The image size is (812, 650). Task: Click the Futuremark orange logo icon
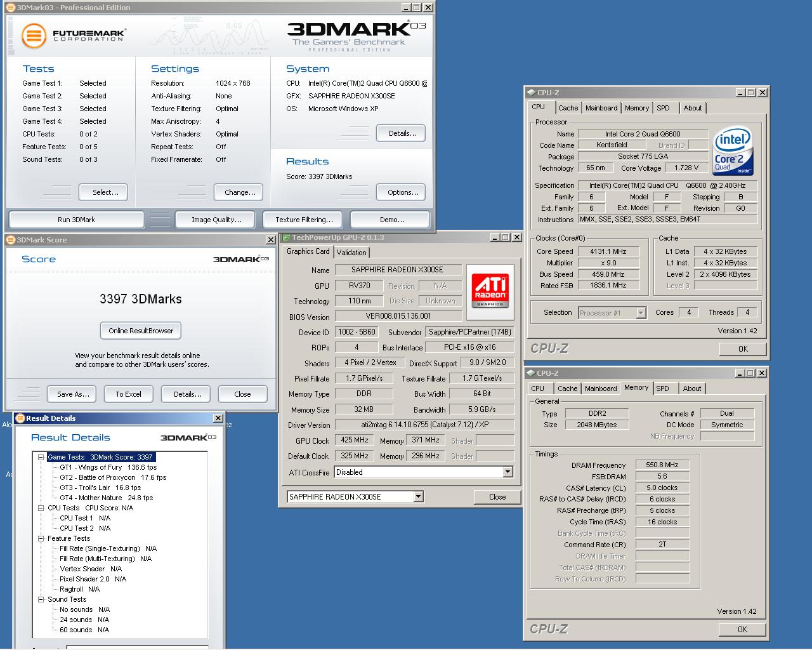pyautogui.click(x=34, y=36)
